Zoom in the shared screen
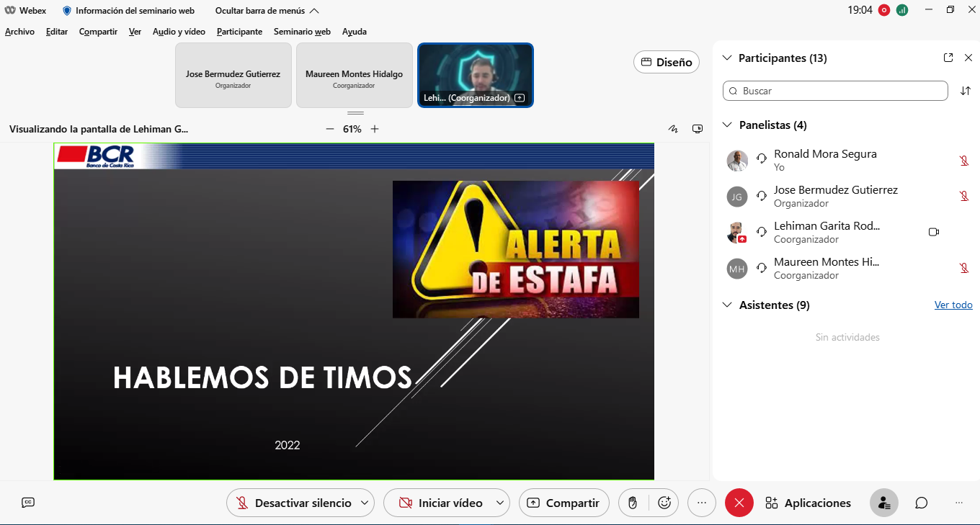This screenshot has width=980, height=525. [x=375, y=129]
